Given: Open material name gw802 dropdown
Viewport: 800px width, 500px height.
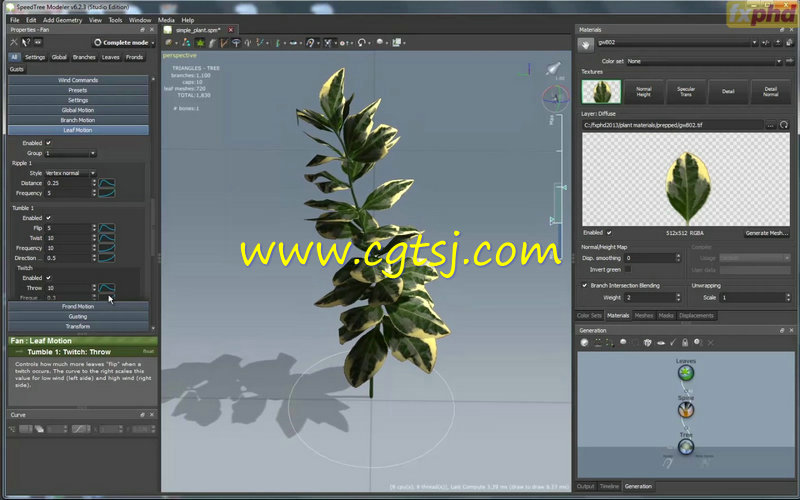Looking at the screenshot, I should 677,43.
